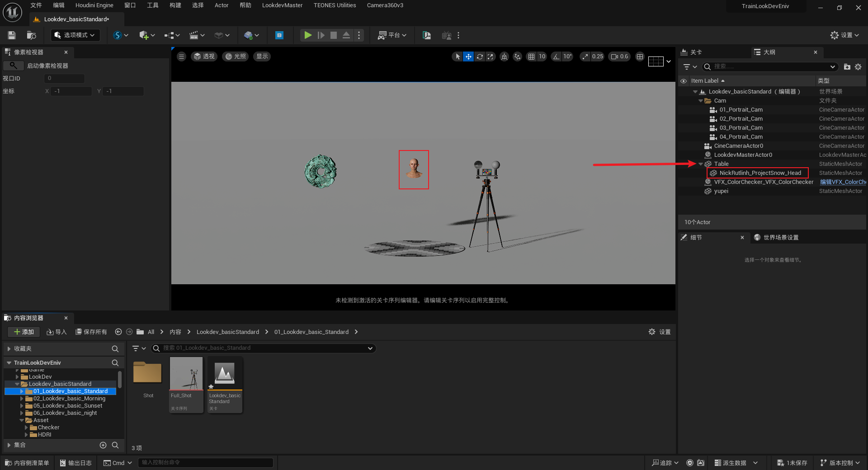Screen dimensions: 868x470
Task: Select the rotate tool in viewport toolbar
Action: tap(480, 56)
